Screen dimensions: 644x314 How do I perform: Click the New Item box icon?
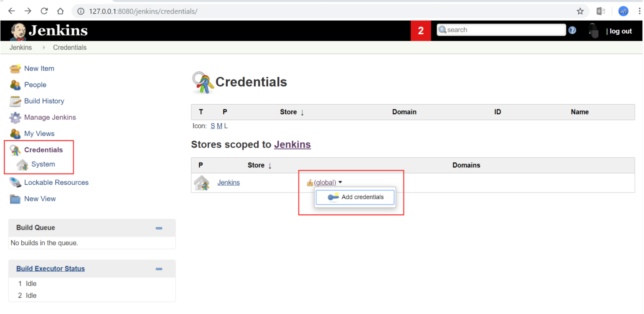coord(15,69)
